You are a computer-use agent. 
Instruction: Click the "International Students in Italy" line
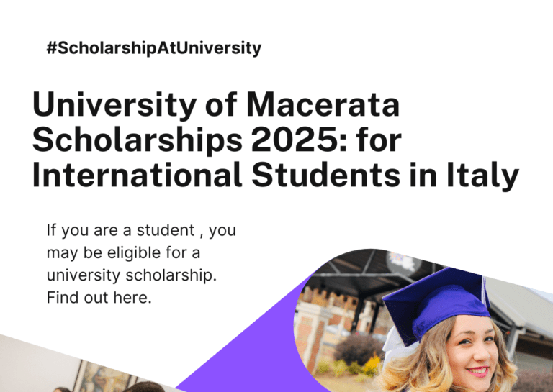[x=275, y=175]
